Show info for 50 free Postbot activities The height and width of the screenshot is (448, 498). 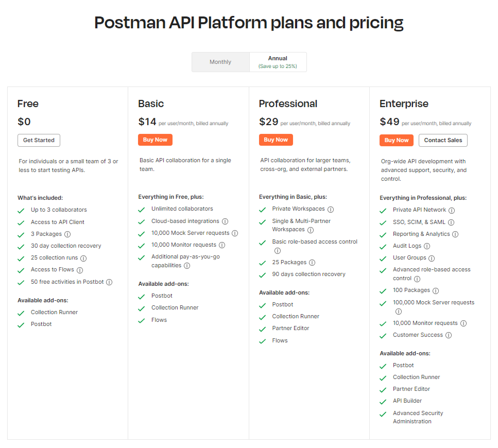pos(110,282)
